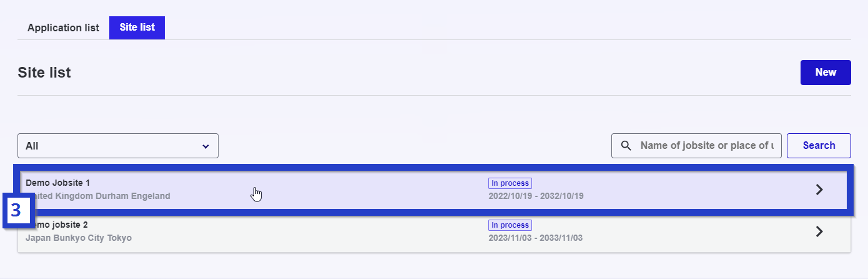
Task: Open the Demo Jobsite 1 row
Action: [x=434, y=190]
